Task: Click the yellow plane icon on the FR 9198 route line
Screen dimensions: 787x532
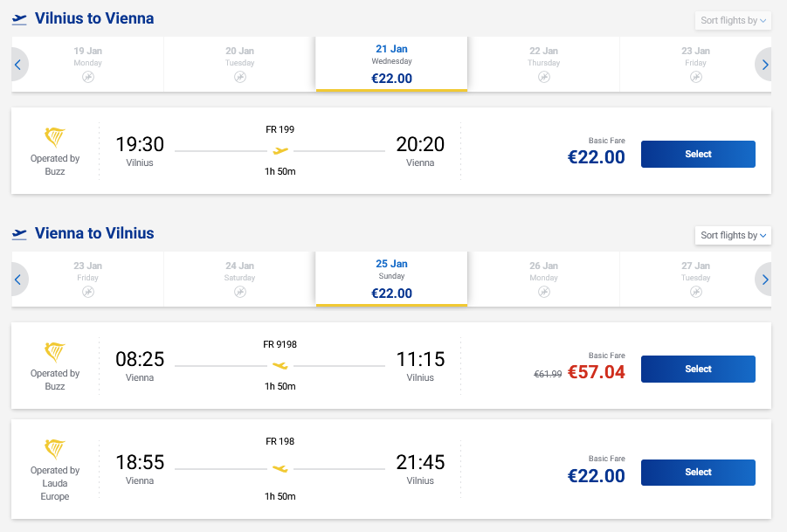Action: (280, 365)
